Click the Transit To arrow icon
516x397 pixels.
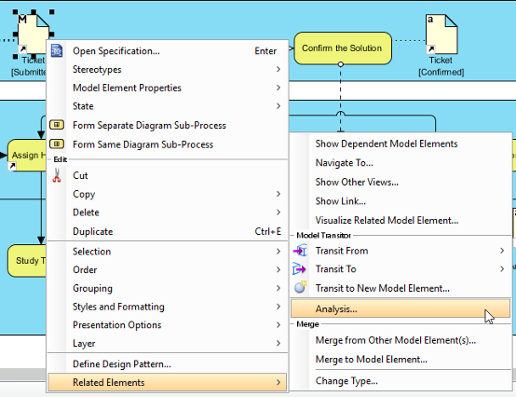(x=299, y=269)
